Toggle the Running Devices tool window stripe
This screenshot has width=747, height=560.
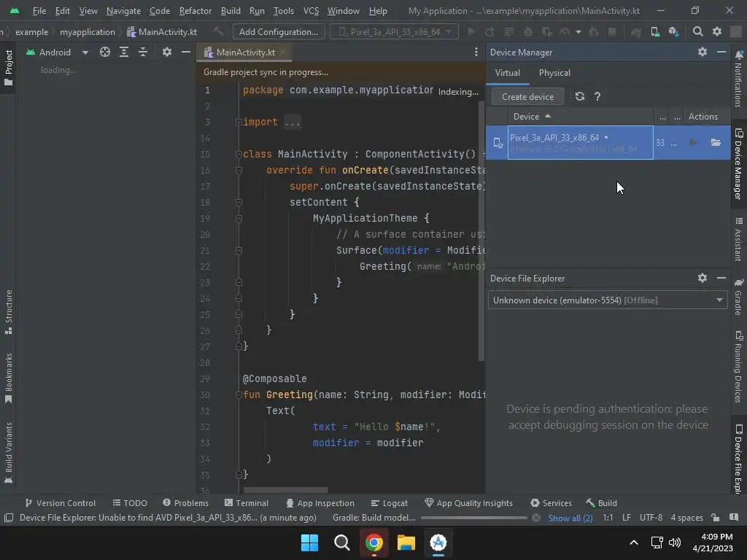point(738,367)
